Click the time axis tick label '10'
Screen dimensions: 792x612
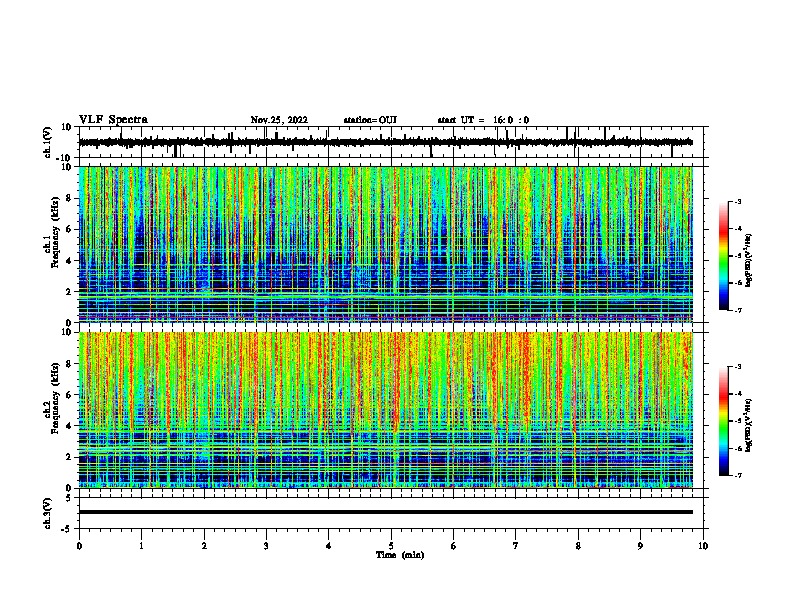(703, 546)
